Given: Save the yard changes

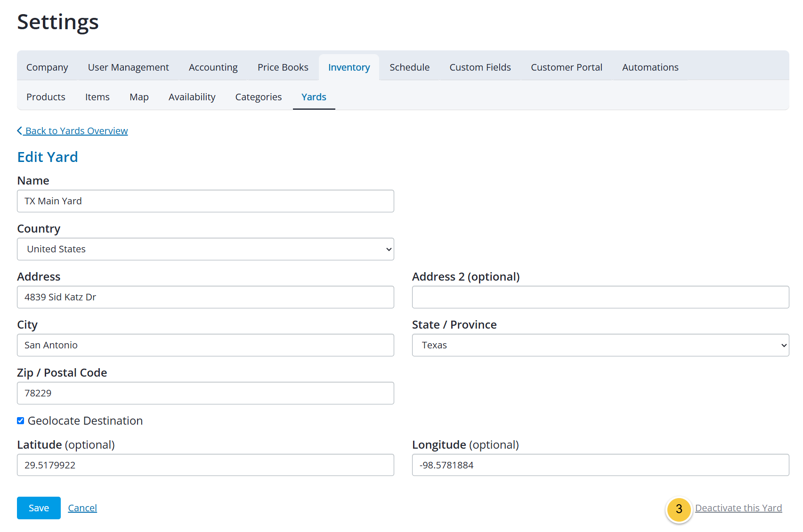Looking at the screenshot, I should click(39, 508).
